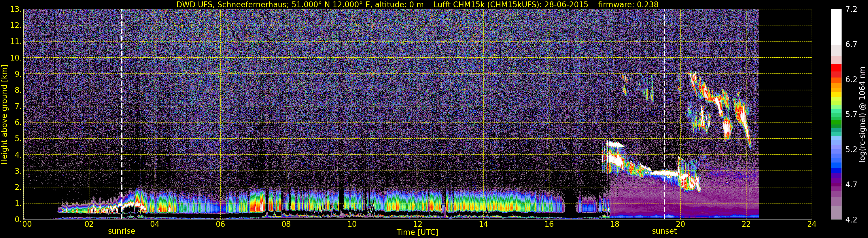
Task: Pick the white segment at colorbar top
Action: click(836, 27)
